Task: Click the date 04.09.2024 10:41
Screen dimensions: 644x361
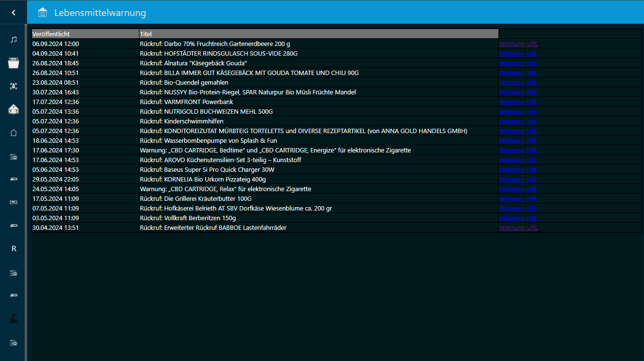Action: click(56, 53)
